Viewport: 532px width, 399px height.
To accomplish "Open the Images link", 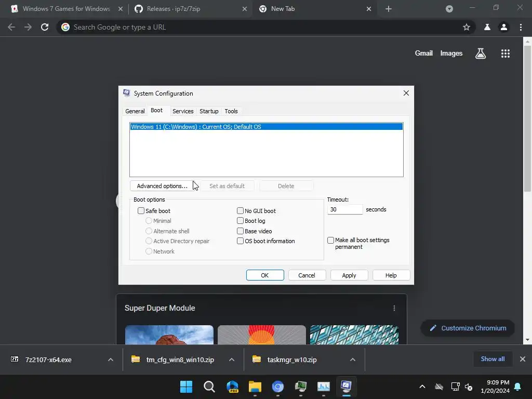I will coord(451,54).
